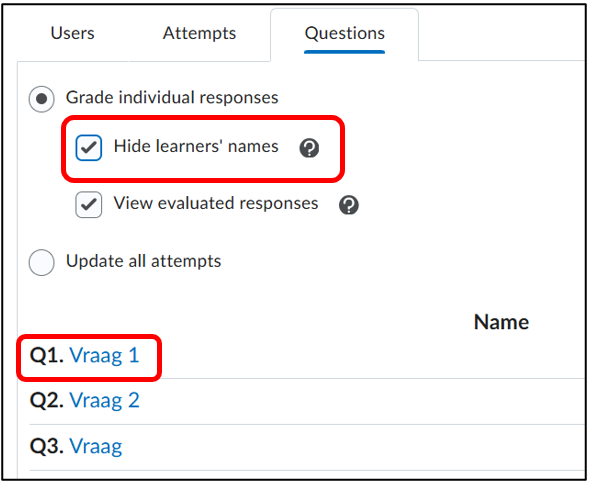
Task: Open the Vraag 2 question link
Action: pyautogui.click(x=104, y=400)
